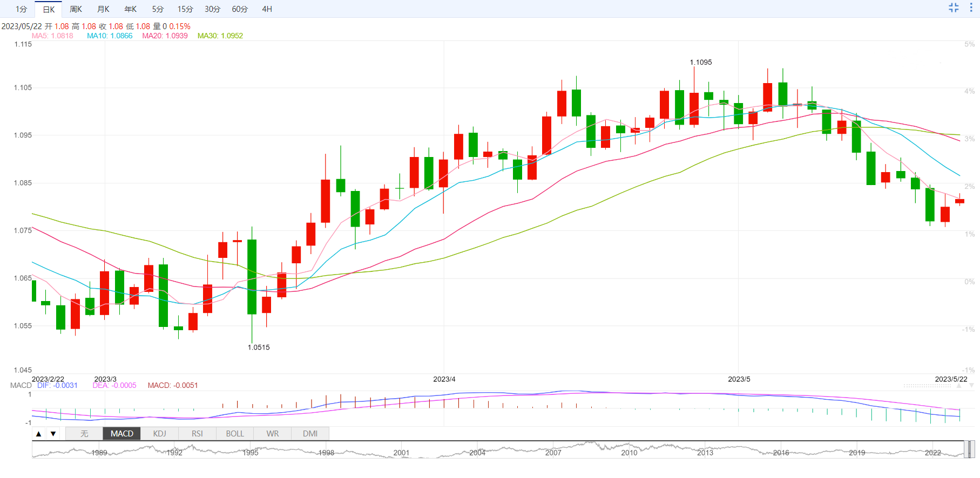The height and width of the screenshot is (478, 980).
Task: Select the 年K yearly chart tab
Action: [131, 9]
